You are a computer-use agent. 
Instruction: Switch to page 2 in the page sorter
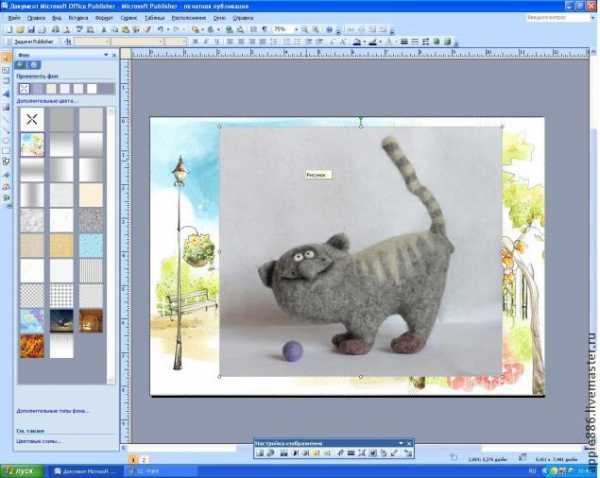click(x=144, y=460)
